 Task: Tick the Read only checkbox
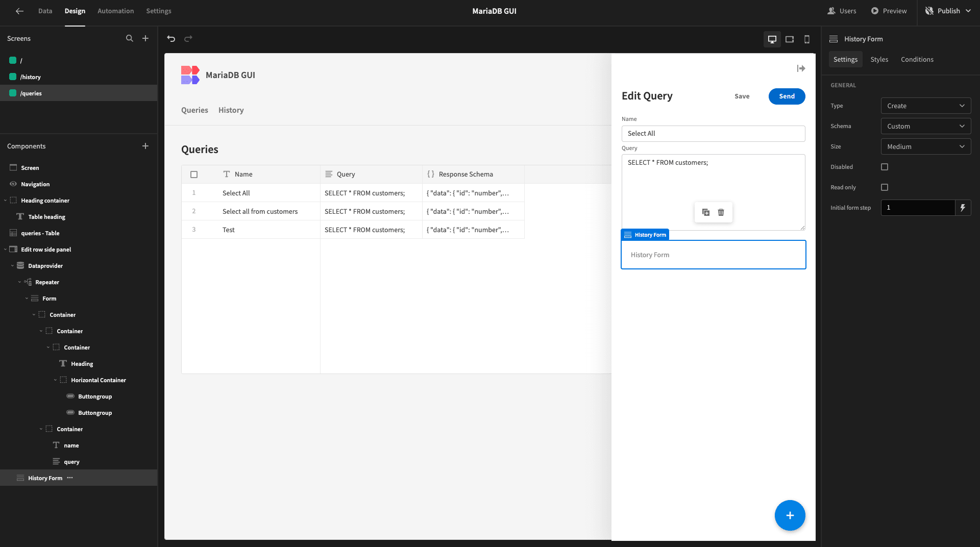point(885,187)
